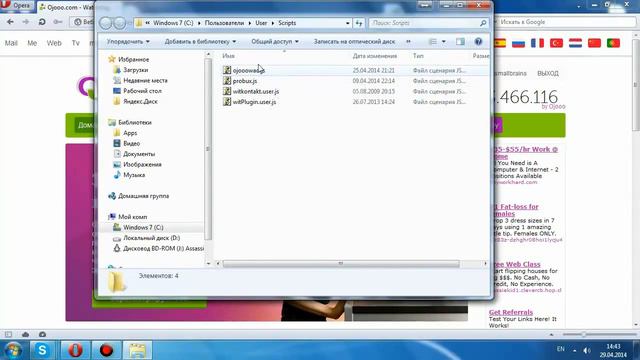
Task: Click the ВЫХОД logout link
Action: [548, 73]
